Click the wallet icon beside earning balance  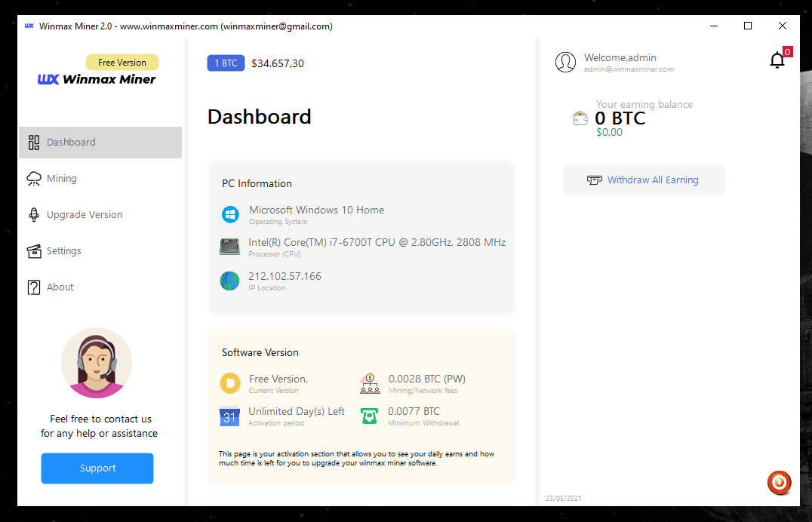(580, 118)
